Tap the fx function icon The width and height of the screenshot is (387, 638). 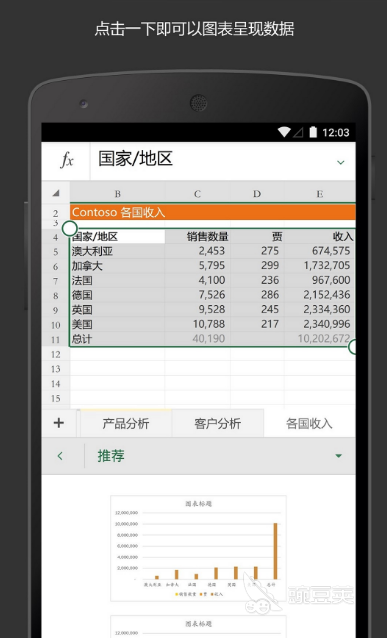pos(67,160)
